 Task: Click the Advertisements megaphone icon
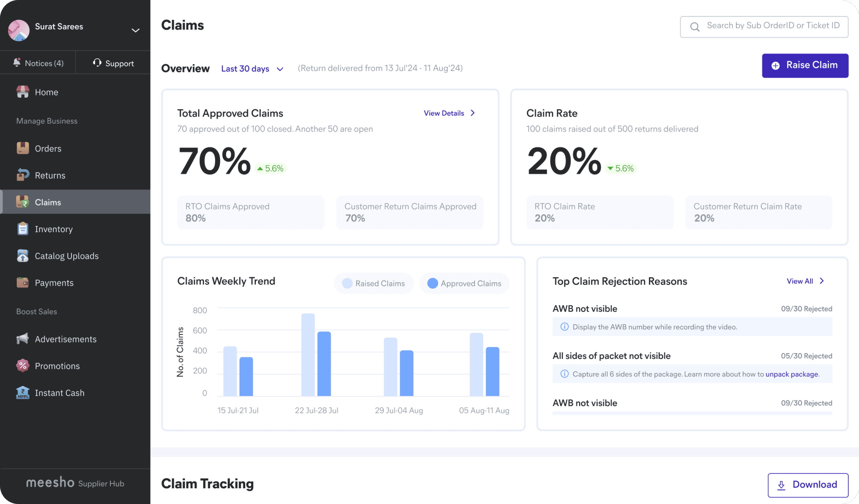pos(22,339)
